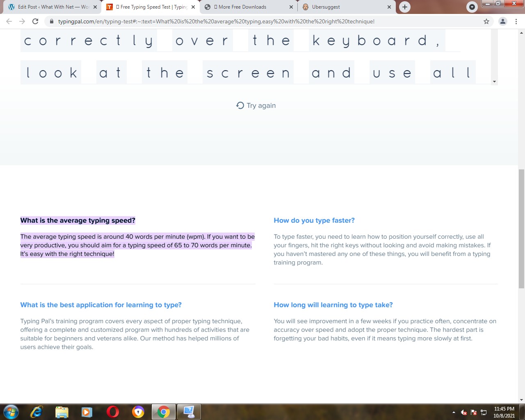The height and width of the screenshot is (420, 525).
Task: Launch Opera from the taskbar
Action: [x=112, y=412]
